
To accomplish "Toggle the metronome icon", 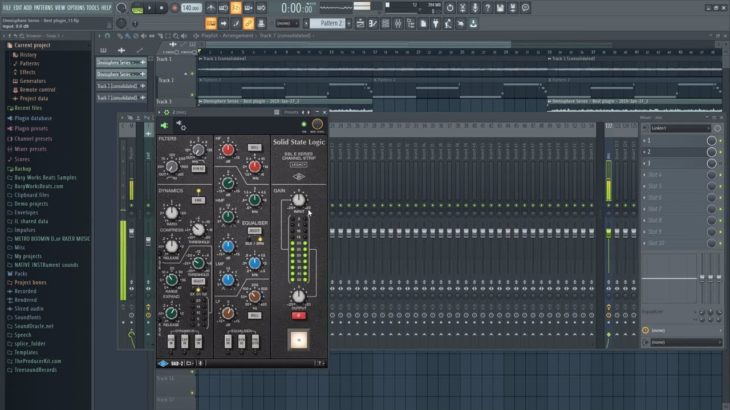I will pos(211,8).
